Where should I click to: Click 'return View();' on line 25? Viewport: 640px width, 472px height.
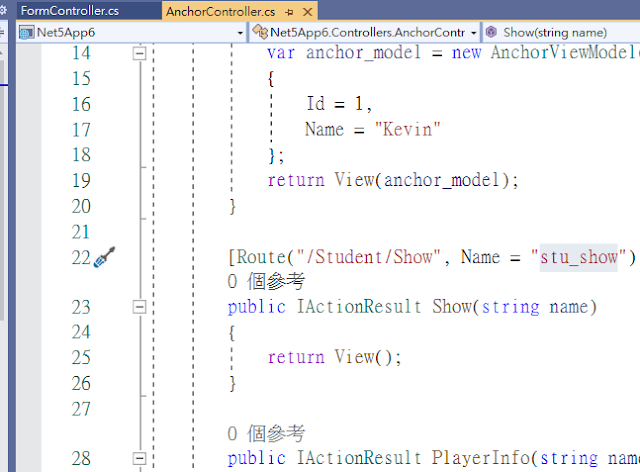click(335, 357)
